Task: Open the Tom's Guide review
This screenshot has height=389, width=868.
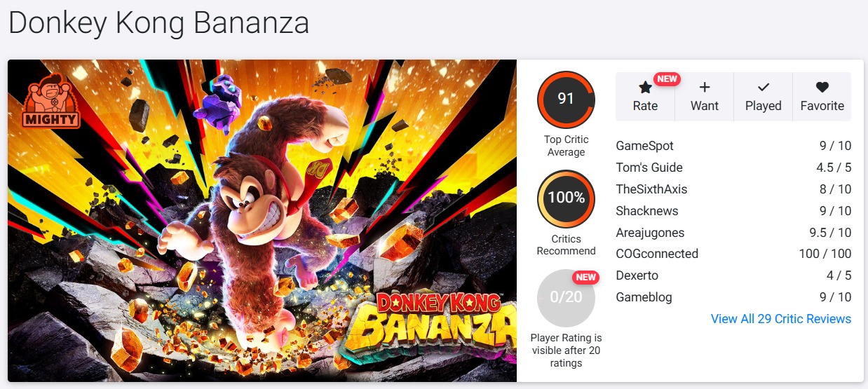Action: point(649,168)
